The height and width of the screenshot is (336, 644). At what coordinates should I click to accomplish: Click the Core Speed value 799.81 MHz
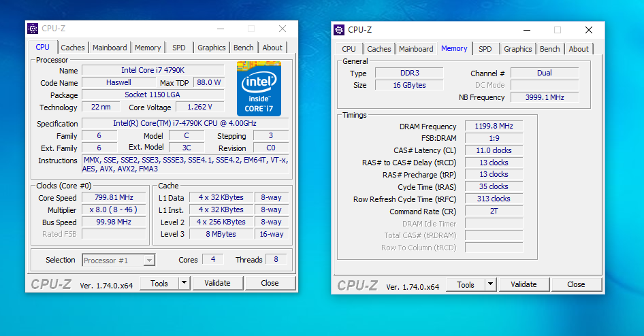click(x=114, y=197)
